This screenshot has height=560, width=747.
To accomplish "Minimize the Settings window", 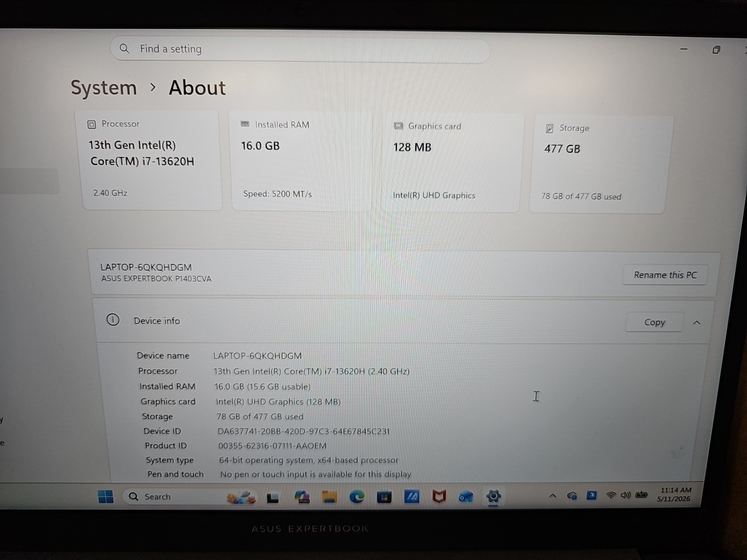I will [684, 49].
